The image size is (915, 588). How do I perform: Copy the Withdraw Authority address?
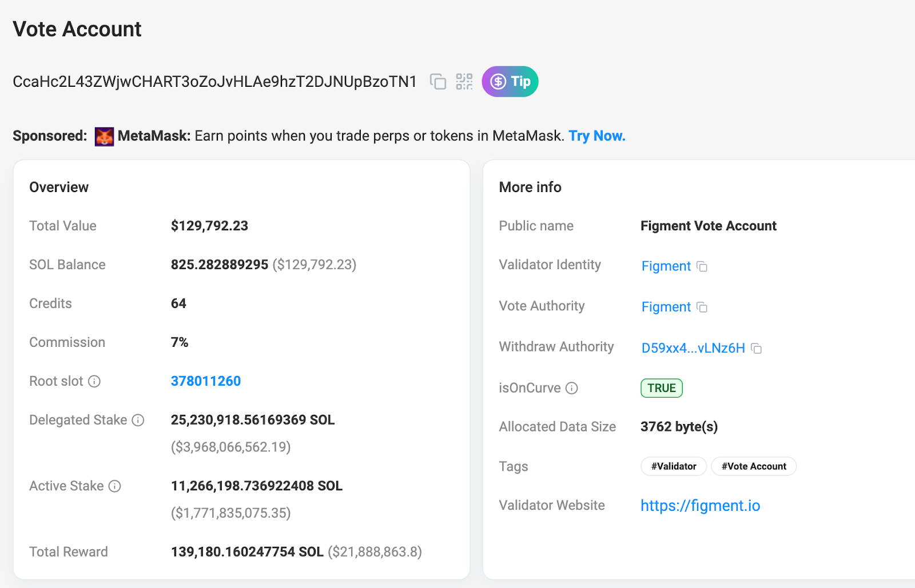click(x=757, y=348)
